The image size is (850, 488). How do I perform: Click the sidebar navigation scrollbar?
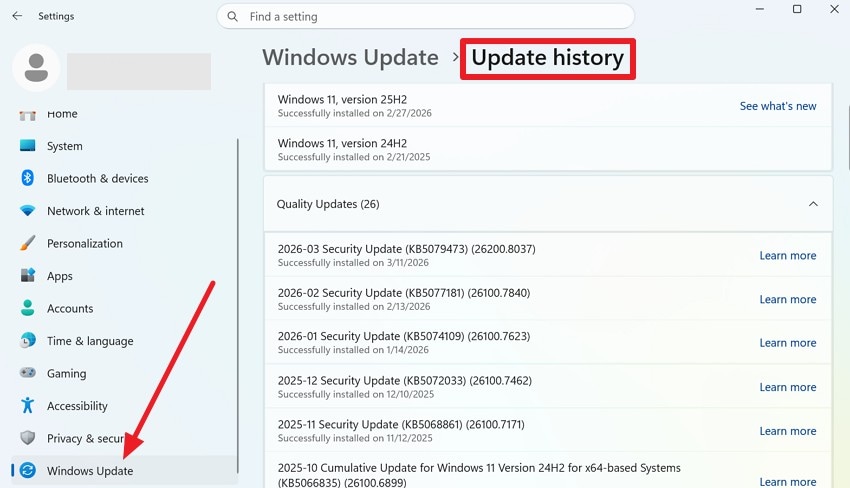[237, 306]
